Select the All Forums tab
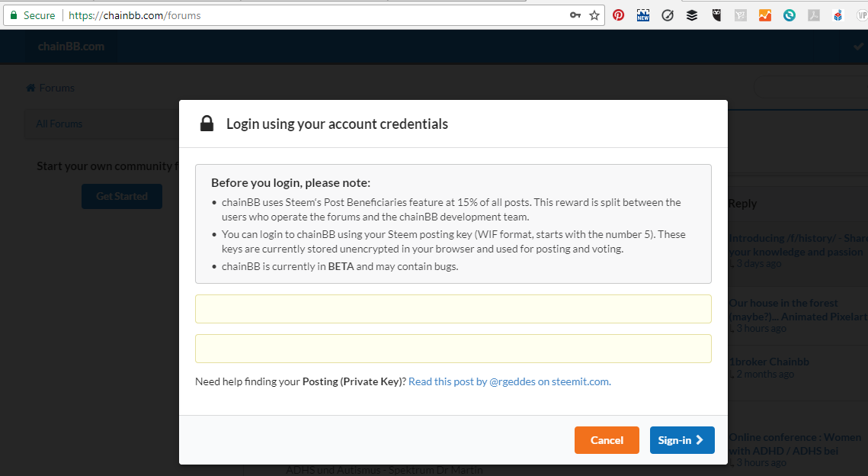 pyautogui.click(x=59, y=124)
